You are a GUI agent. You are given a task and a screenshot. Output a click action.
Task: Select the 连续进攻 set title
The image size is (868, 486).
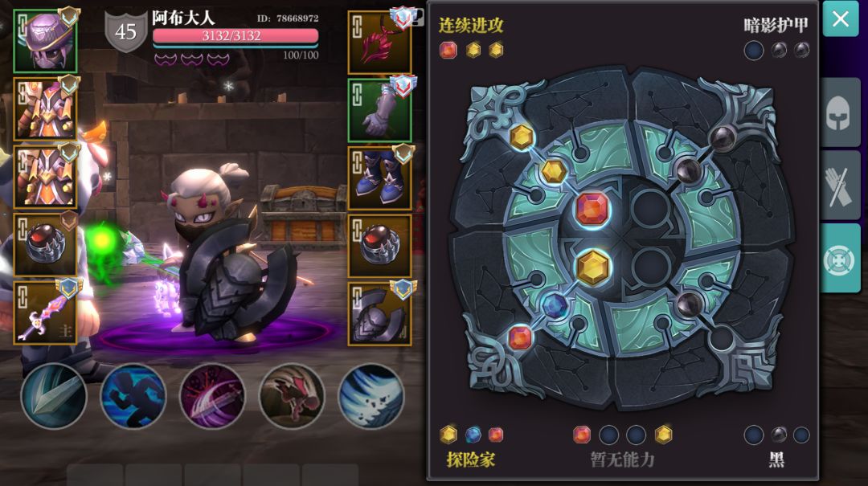[x=471, y=25]
